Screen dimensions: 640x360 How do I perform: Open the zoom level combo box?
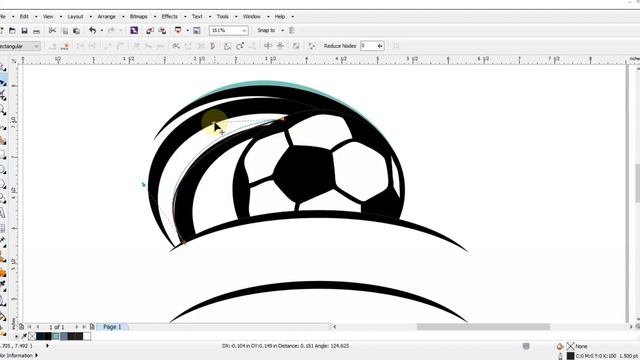pyautogui.click(x=228, y=31)
